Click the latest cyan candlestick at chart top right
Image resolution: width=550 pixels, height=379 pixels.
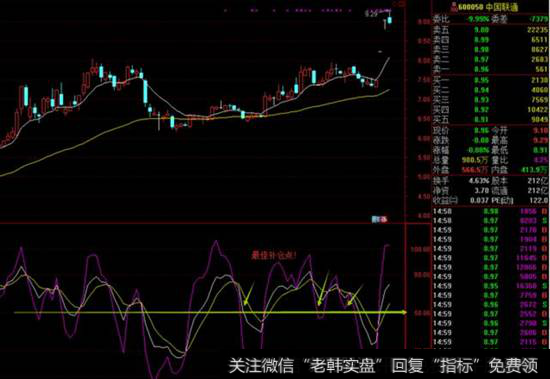389,20
